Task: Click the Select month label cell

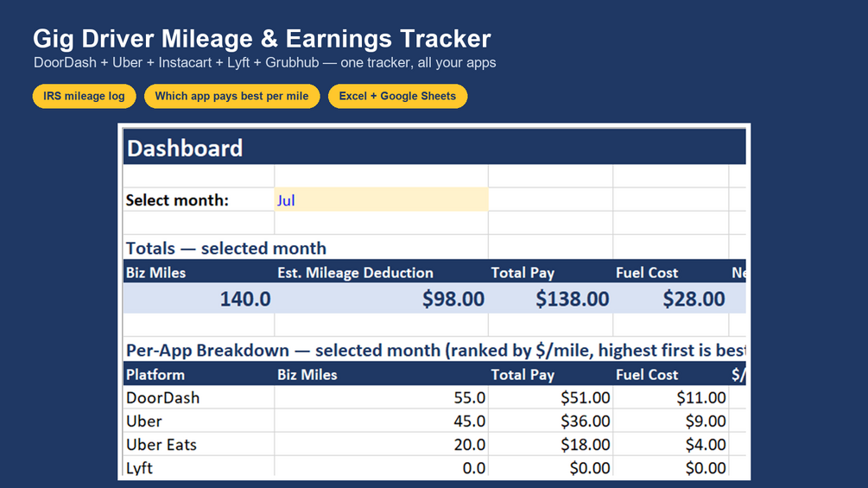Action: (199, 200)
